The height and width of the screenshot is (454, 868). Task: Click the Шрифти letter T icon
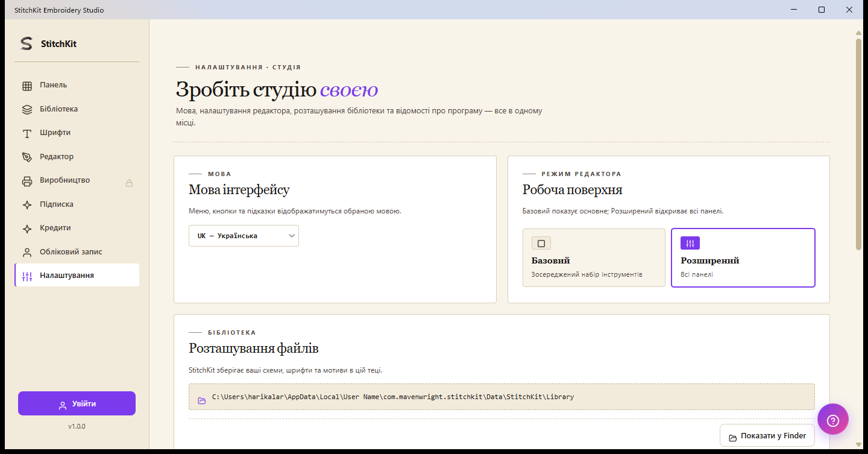(27, 133)
